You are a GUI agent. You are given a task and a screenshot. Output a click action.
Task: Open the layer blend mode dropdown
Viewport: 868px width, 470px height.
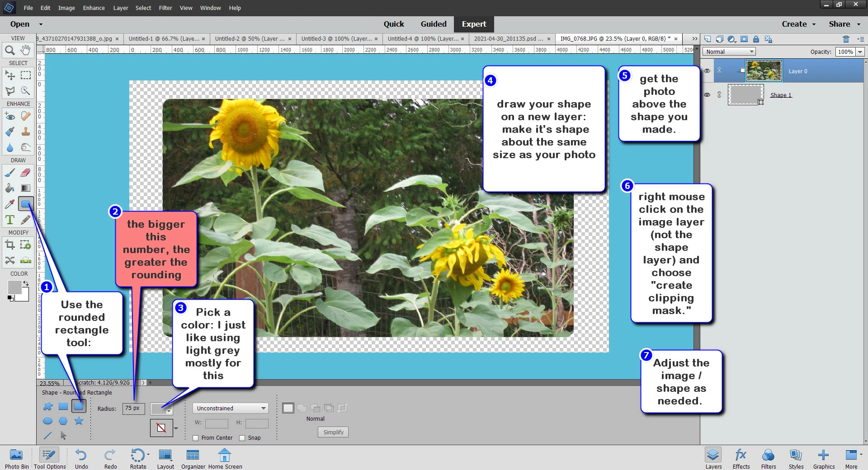coord(729,52)
